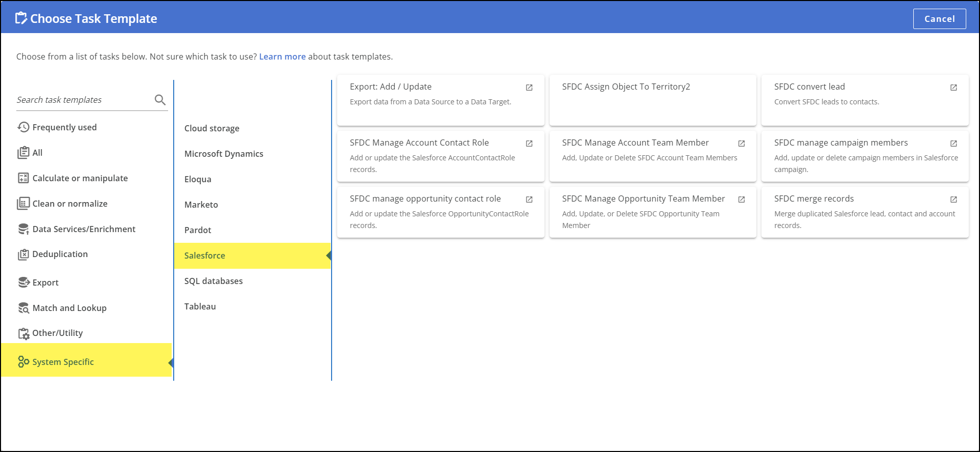The height and width of the screenshot is (452, 980).
Task: Click the Data Services/Enrichment icon
Action: coord(23,229)
